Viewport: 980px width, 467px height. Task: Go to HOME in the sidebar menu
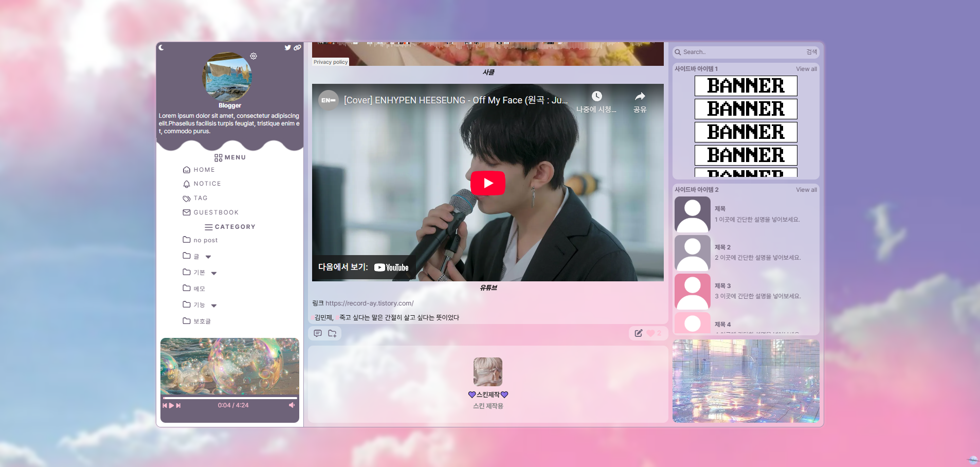coord(204,170)
